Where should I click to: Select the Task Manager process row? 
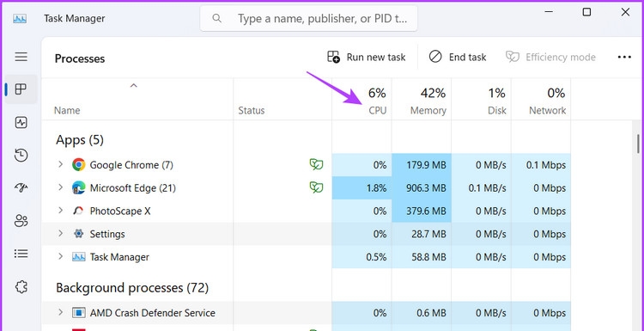click(306, 257)
